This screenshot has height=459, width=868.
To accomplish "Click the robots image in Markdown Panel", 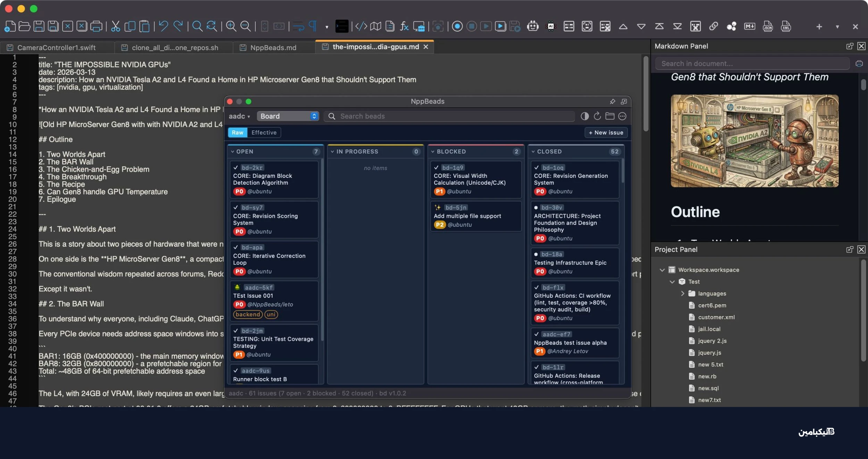I will (x=754, y=141).
